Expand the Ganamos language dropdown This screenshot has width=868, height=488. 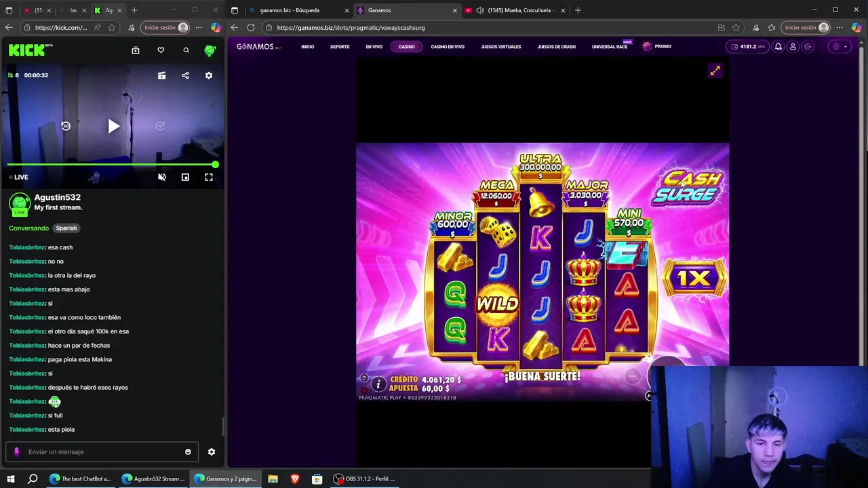(x=840, y=47)
